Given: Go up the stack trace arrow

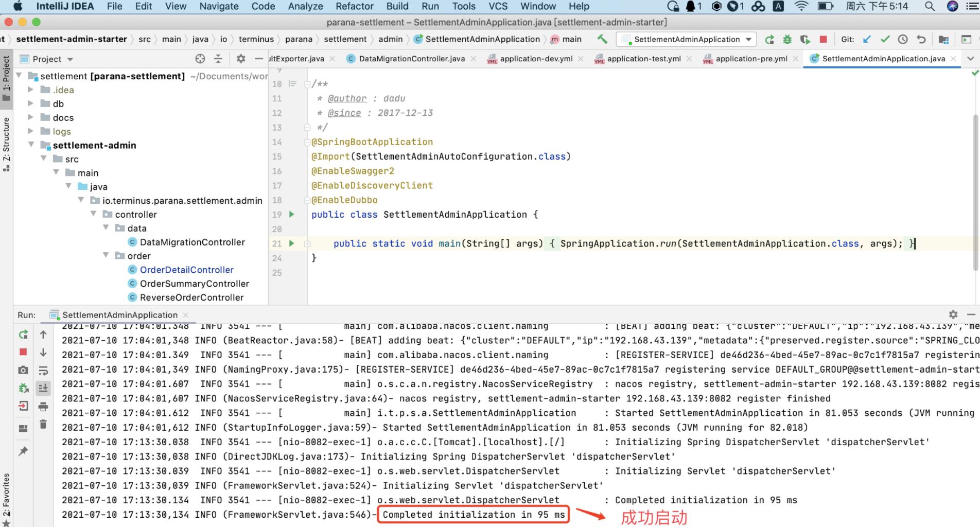Looking at the screenshot, I should [x=43, y=335].
